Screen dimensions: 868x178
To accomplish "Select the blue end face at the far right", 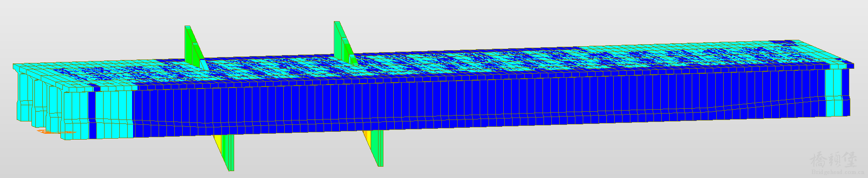I will pyautogui.click(x=846, y=92).
